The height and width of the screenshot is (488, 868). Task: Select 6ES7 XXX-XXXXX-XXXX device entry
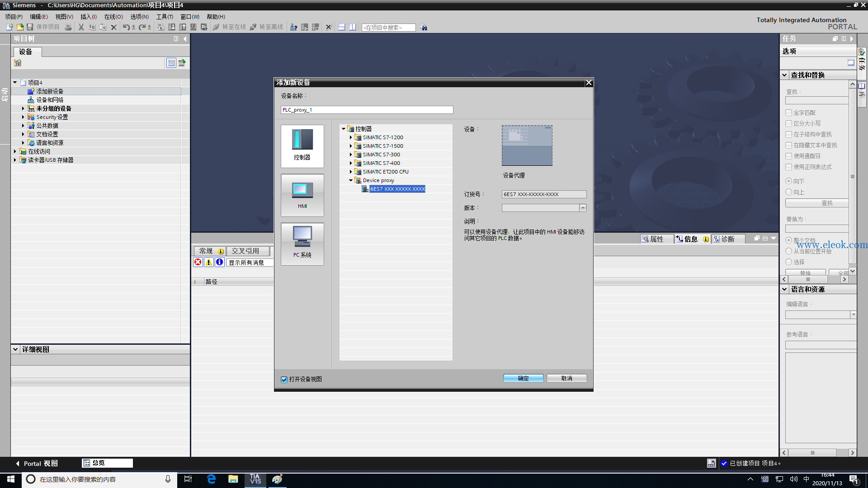pos(397,189)
